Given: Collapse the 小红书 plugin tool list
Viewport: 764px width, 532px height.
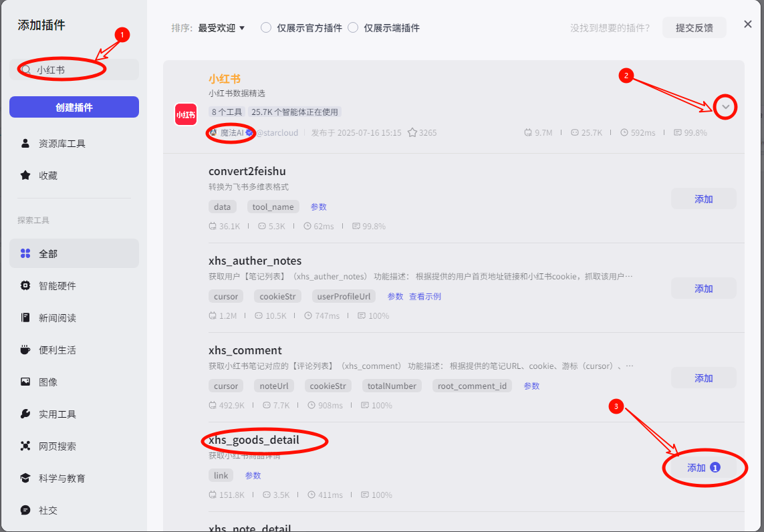Looking at the screenshot, I should 725,107.
